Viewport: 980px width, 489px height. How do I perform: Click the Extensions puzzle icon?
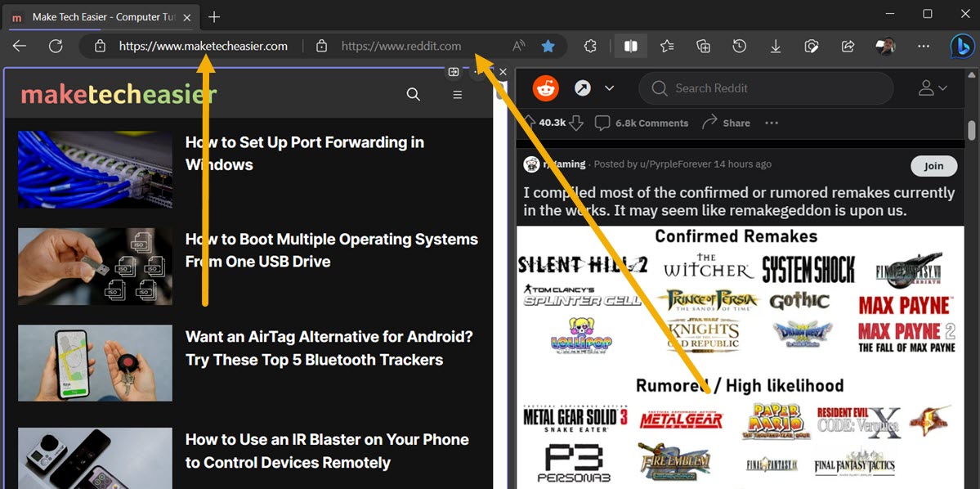590,47
